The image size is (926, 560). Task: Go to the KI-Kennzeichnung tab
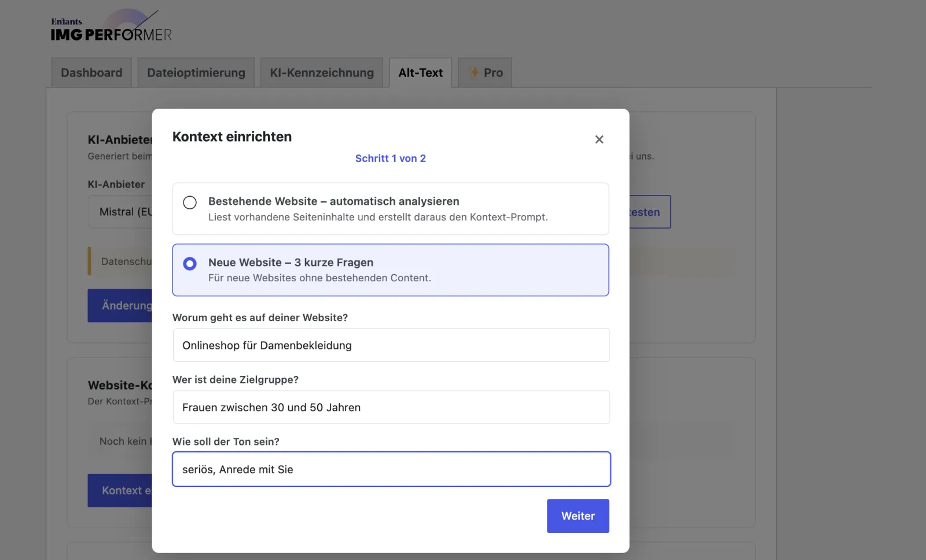322,73
